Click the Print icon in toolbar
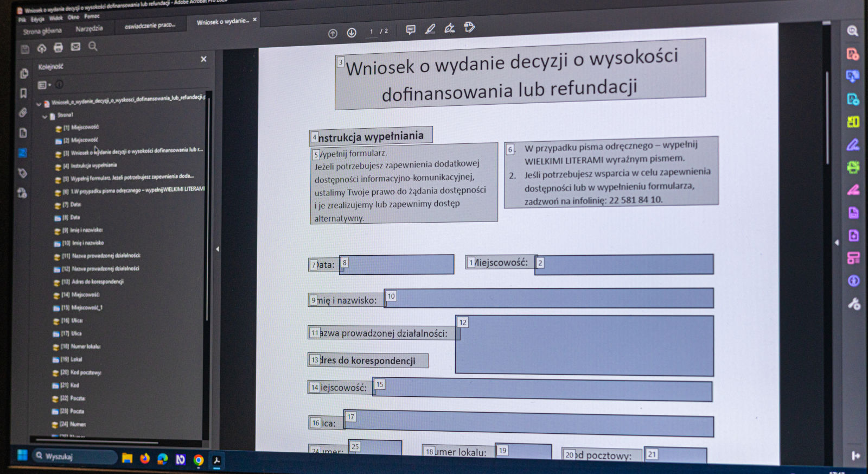 [58, 48]
